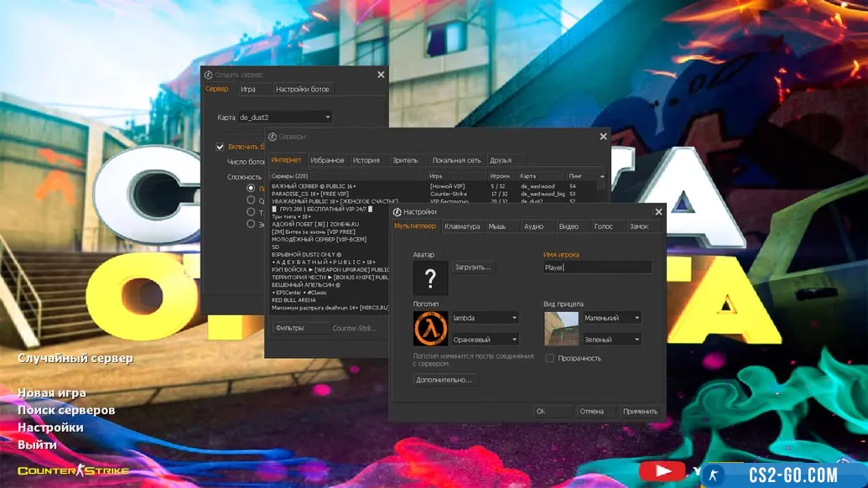
Task: Click the crosshair preview image
Action: (561, 329)
